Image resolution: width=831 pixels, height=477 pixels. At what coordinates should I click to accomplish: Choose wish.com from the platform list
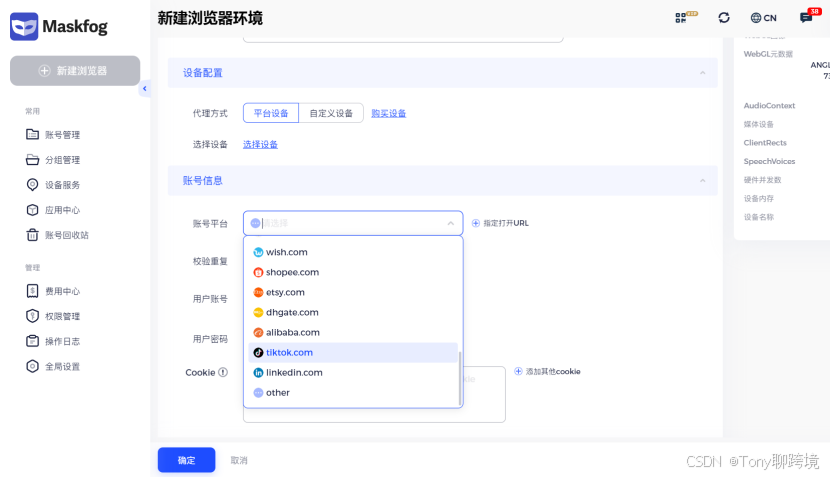click(353, 252)
